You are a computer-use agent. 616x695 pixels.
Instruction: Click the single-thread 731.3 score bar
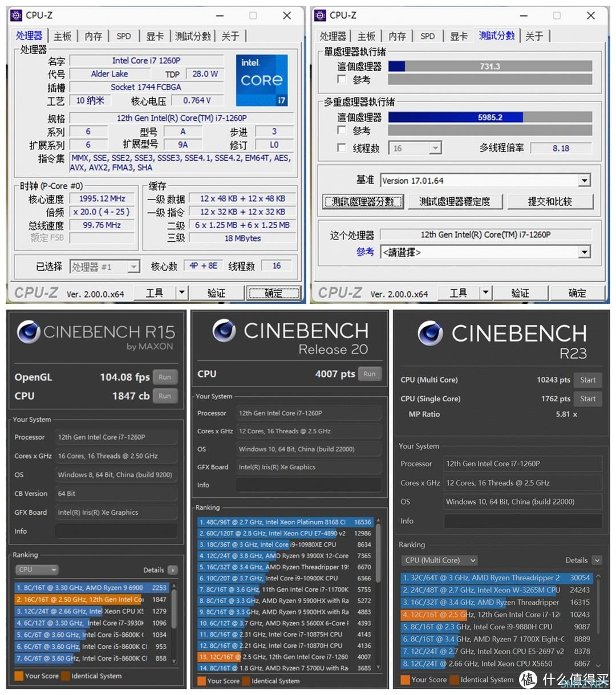[x=490, y=66]
